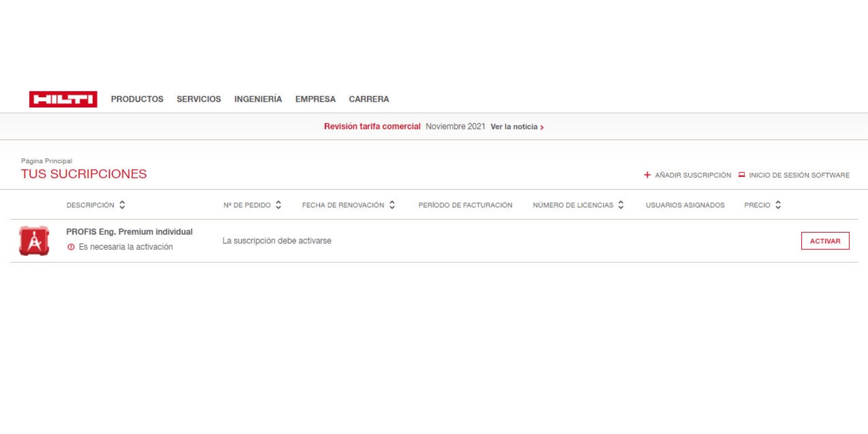Screen dimensions: 868x434
Task: Sort by Número de licencias arrows
Action: point(621,205)
